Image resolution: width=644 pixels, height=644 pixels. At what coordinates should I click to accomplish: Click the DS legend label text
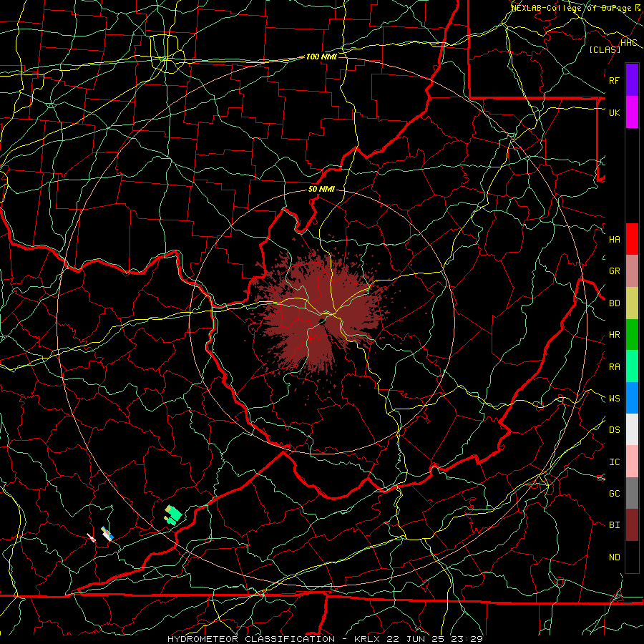(615, 430)
